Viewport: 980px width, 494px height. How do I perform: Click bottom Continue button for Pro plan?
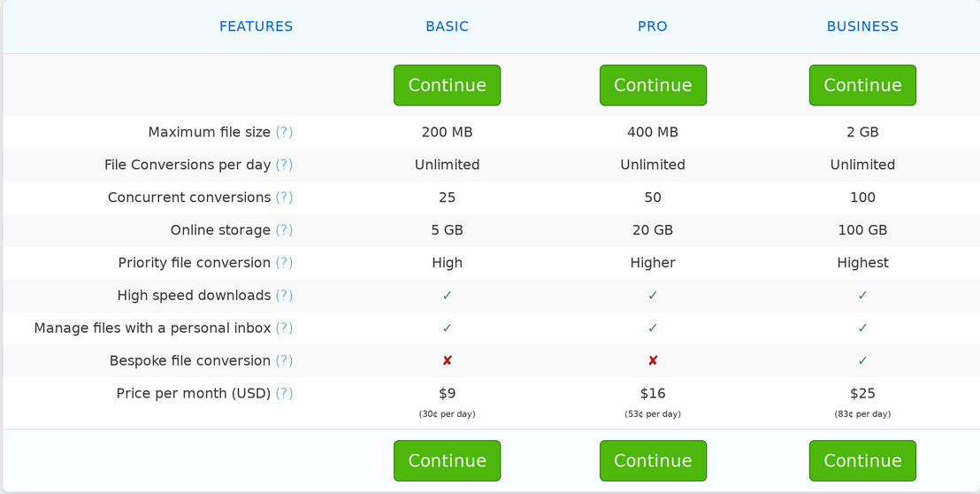(x=653, y=461)
